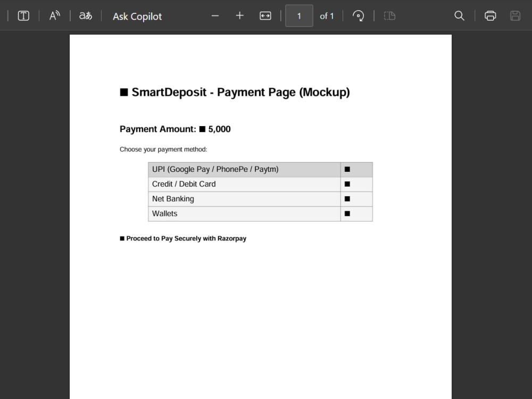Click the page number input field
The width and height of the screenshot is (532, 399).
(x=299, y=16)
